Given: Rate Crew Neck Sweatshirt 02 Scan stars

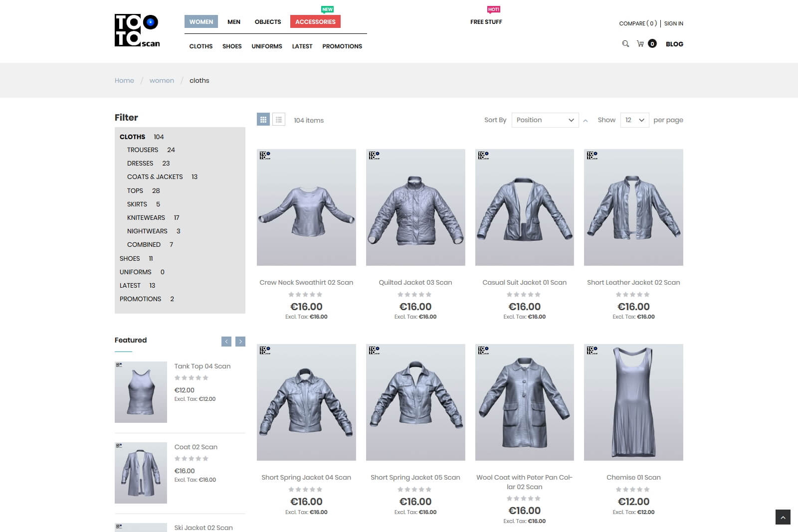Looking at the screenshot, I should (x=306, y=295).
